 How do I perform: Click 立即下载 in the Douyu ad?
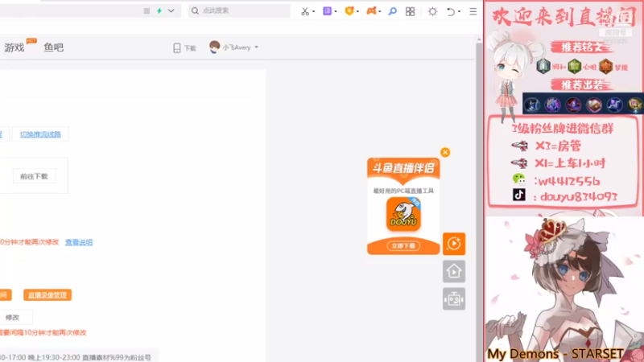pyautogui.click(x=403, y=246)
